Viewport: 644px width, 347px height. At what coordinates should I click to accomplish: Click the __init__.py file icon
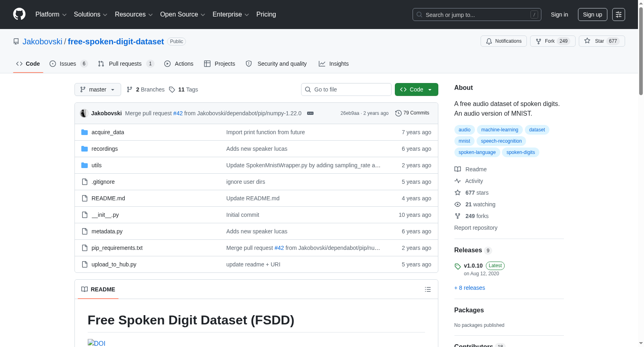pyautogui.click(x=85, y=215)
